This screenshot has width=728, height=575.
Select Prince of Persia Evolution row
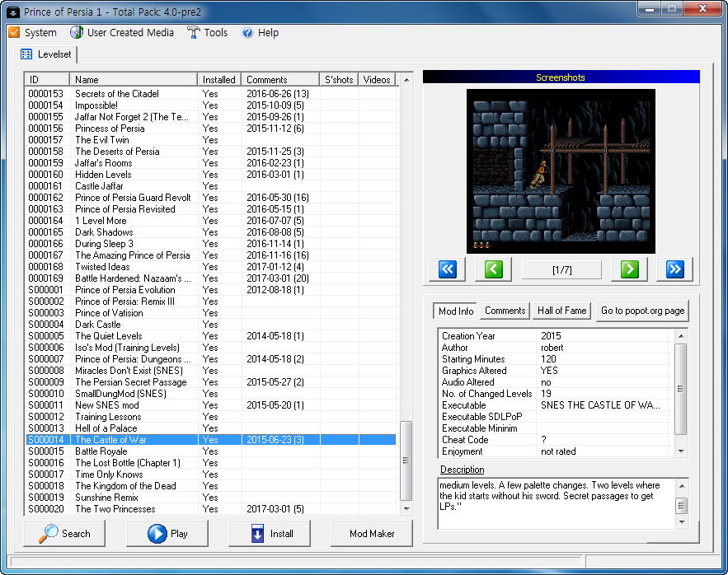point(211,290)
